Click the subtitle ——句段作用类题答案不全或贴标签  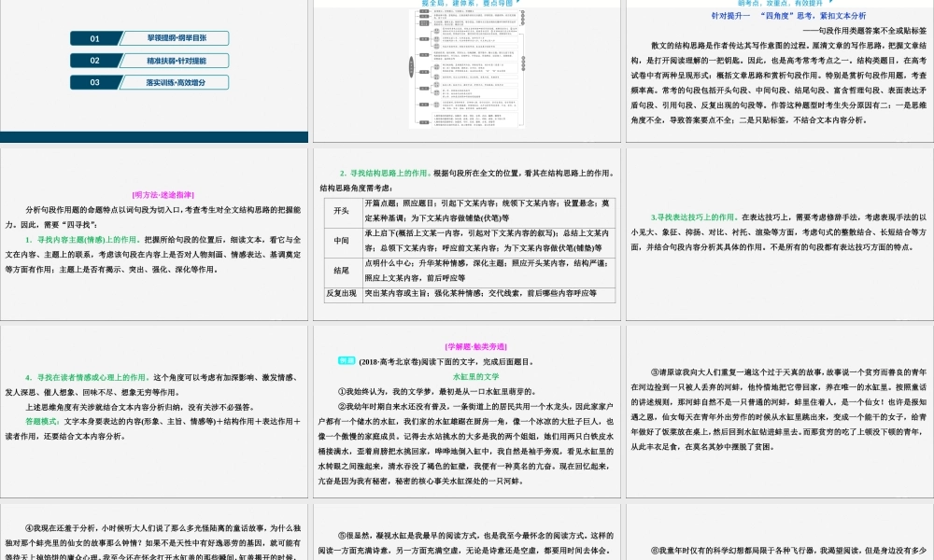[865, 31]
